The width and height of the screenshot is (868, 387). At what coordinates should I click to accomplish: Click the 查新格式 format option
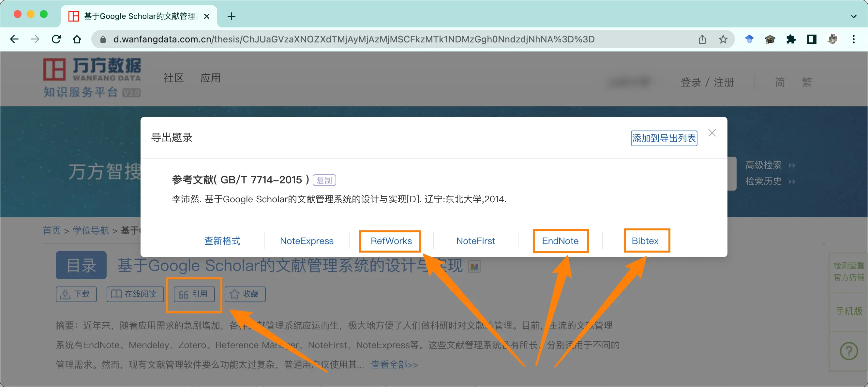(x=222, y=241)
